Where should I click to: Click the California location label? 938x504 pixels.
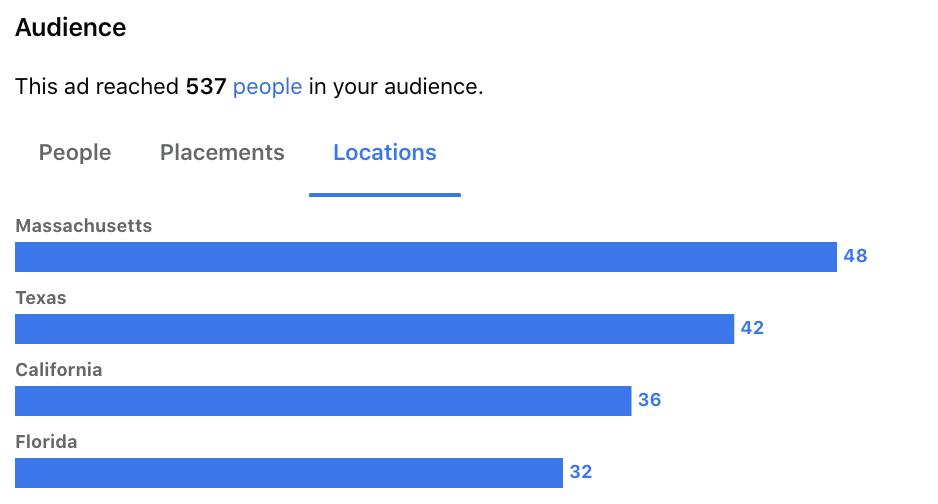click(x=59, y=370)
